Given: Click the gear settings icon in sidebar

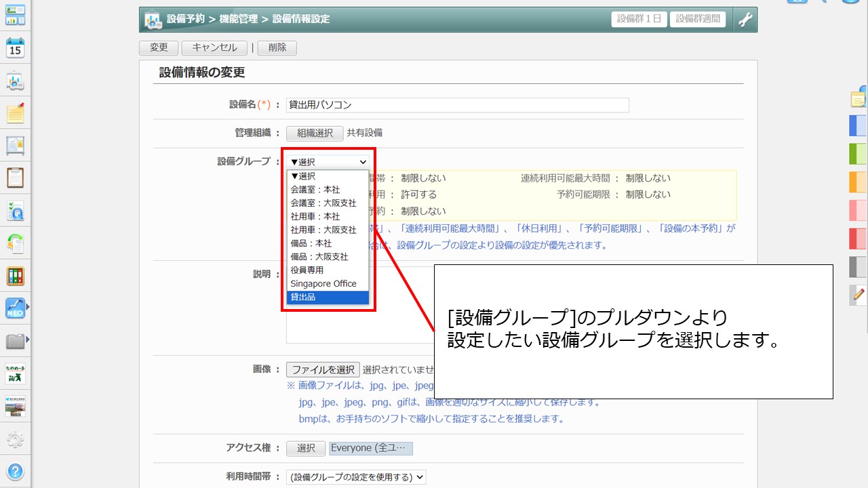Looking at the screenshot, I should coord(15,440).
